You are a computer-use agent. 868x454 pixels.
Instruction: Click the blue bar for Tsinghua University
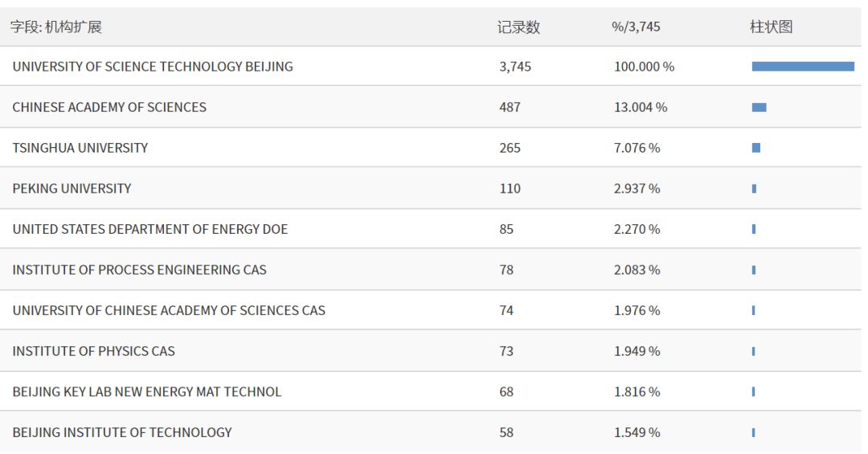pos(756,148)
